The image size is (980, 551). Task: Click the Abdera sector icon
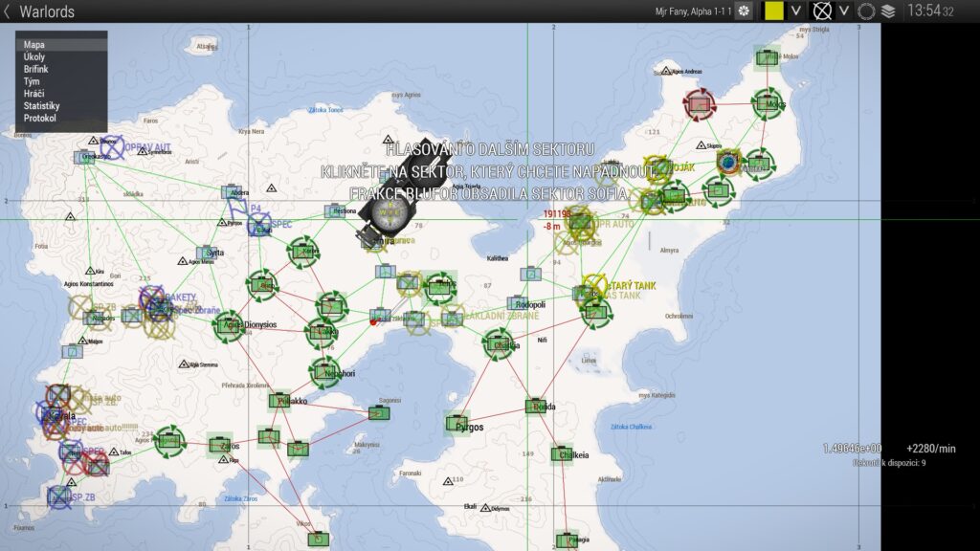pyautogui.click(x=231, y=191)
